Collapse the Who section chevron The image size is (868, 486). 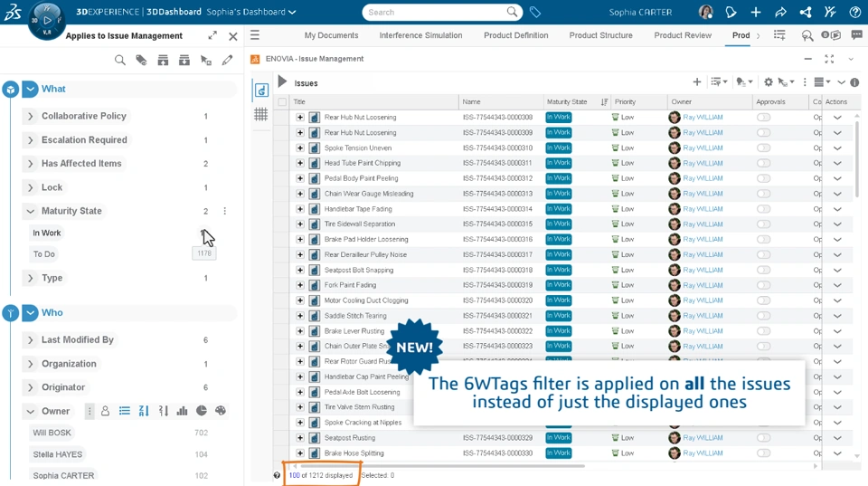[x=30, y=312]
